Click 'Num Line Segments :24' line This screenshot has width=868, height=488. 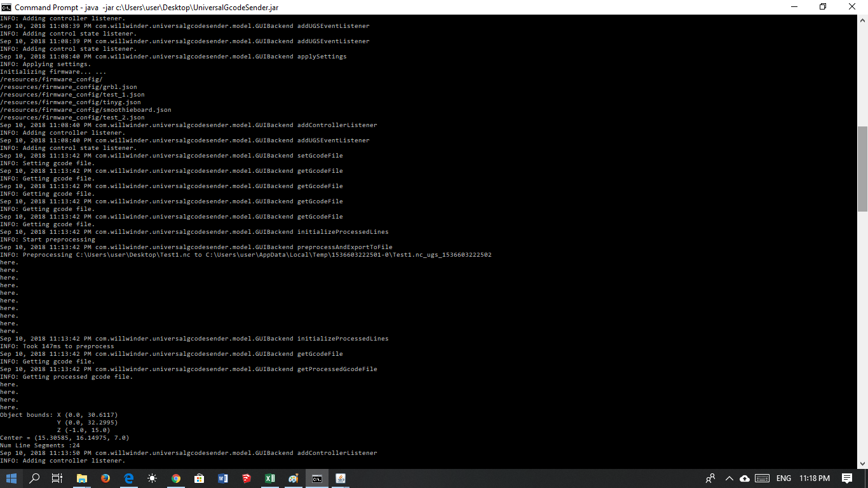pyautogui.click(x=40, y=445)
